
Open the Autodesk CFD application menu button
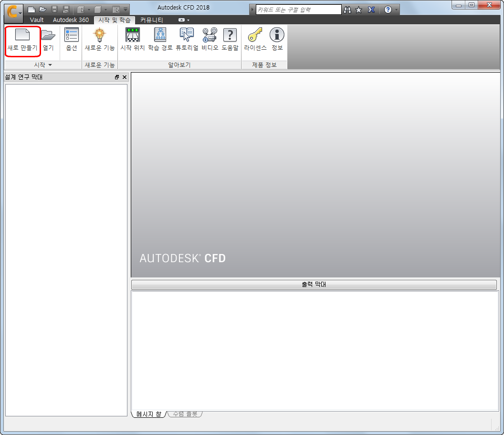(13, 13)
